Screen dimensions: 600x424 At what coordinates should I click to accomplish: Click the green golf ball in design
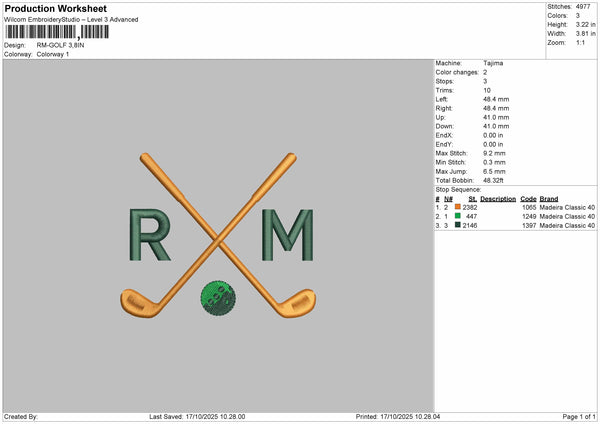click(218, 298)
